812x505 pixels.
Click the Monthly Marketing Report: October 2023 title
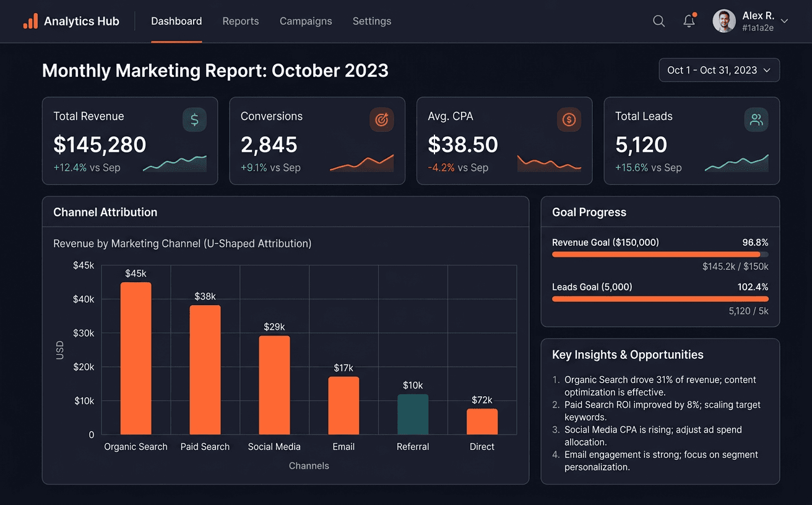tap(215, 71)
